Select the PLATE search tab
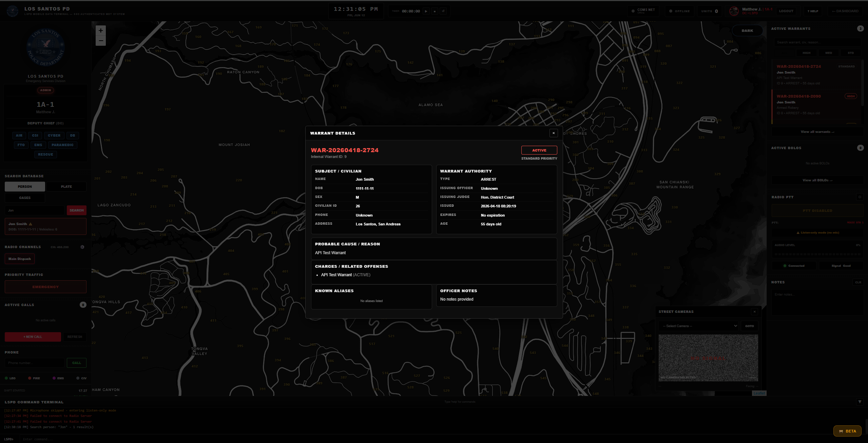The image size is (868, 443). pos(66,186)
